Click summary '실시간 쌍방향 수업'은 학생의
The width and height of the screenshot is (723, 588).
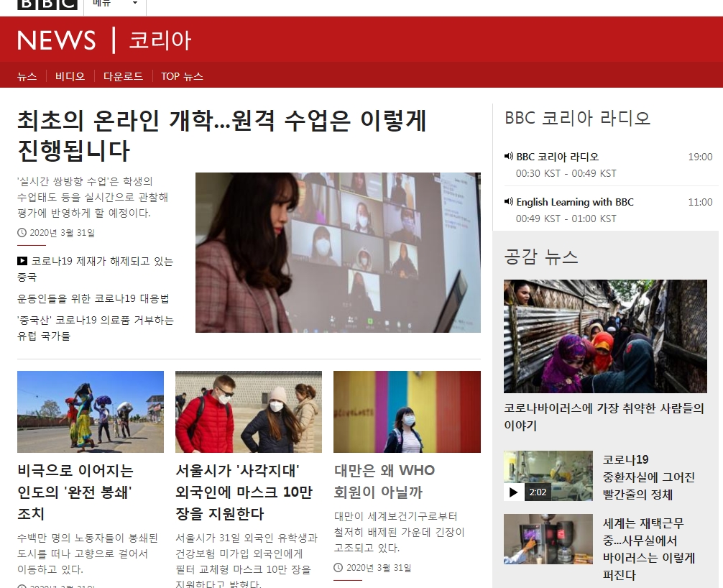93,197
